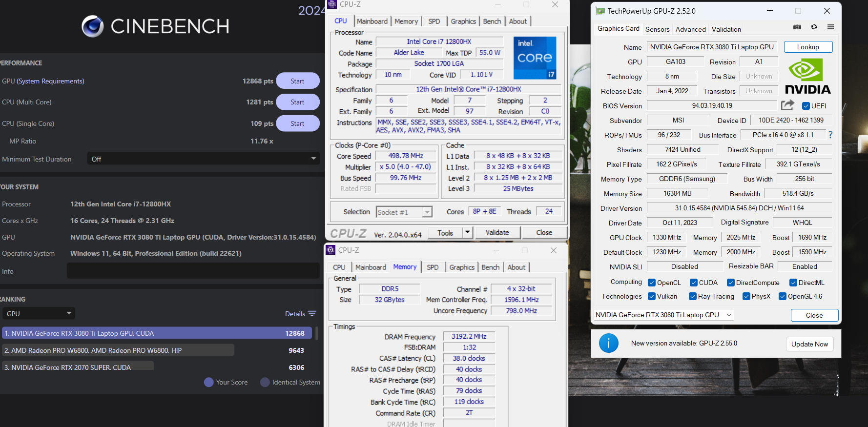Click the lower CPU-Z window title icon
This screenshot has height=427, width=868.
pyautogui.click(x=331, y=250)
